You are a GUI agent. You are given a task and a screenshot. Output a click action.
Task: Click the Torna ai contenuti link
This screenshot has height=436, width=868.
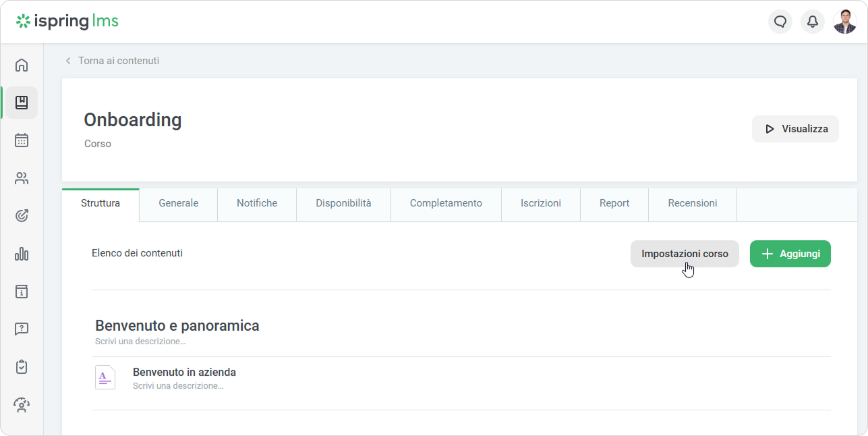tap(118, 61)
